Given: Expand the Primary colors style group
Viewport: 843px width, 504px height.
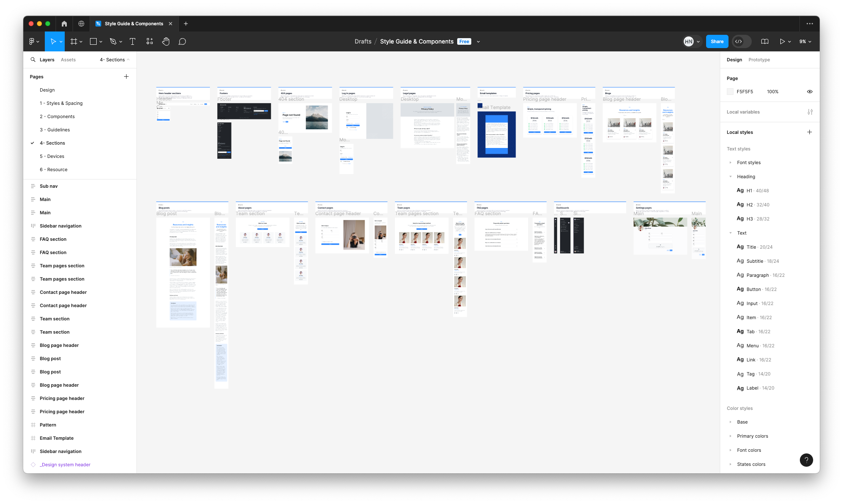Looking at the screenshot, I should pos(730,436).
